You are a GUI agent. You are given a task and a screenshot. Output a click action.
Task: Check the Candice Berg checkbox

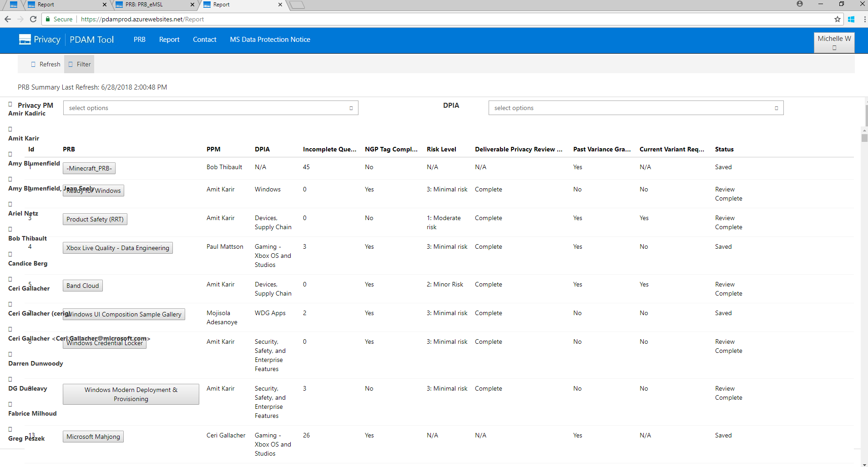coord(10,255)
